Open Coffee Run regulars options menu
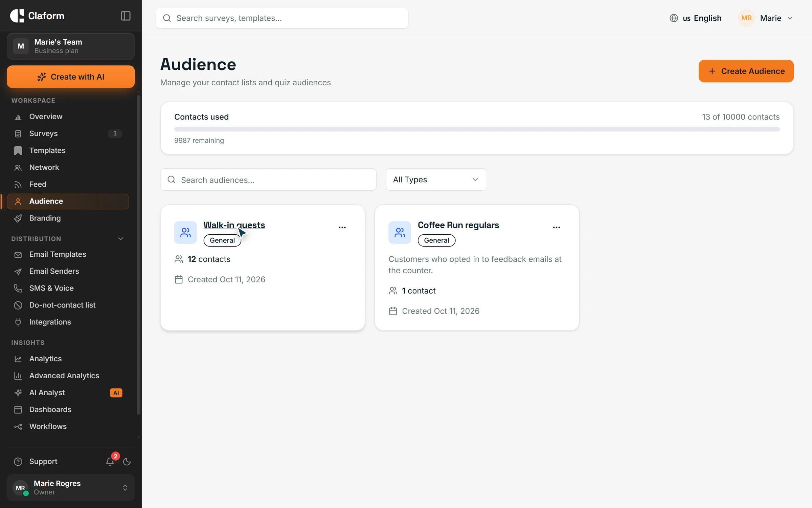Image resolution: width=812 pixels, height=508 pixels. pos(556,227)
